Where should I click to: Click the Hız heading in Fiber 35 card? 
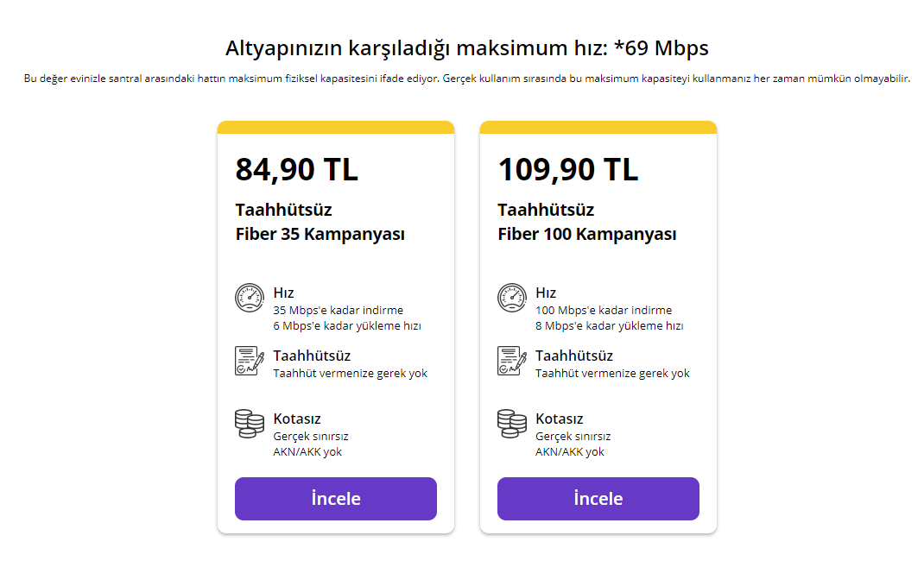(x=283, y=293)
